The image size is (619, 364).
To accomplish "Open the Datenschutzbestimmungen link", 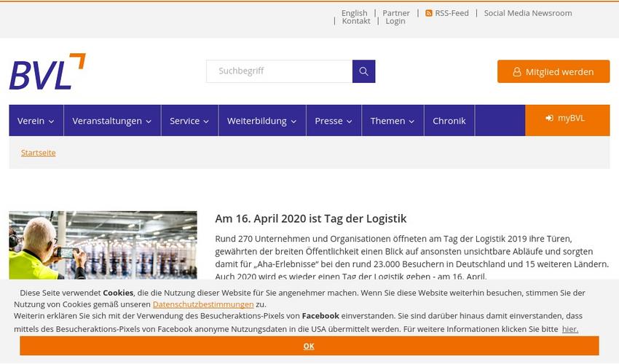I will pos(203,304).
